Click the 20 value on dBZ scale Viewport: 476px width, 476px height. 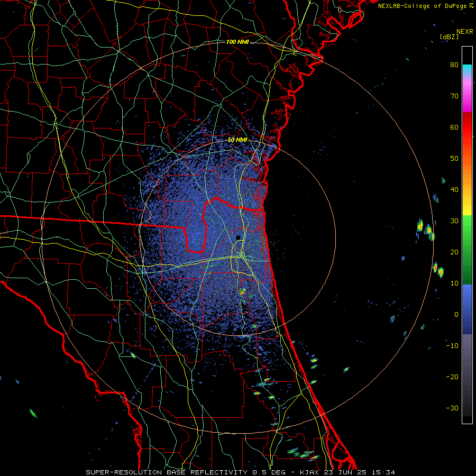point(454,252)
